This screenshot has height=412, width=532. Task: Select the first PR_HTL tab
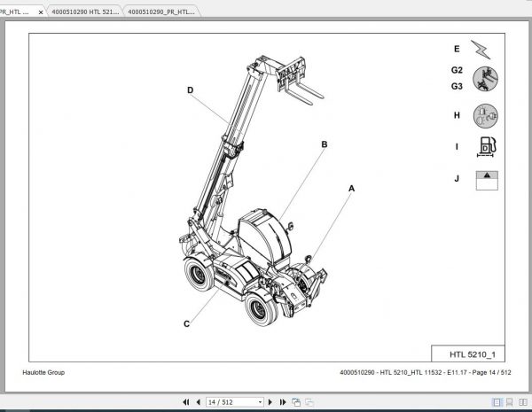(15, 12)
